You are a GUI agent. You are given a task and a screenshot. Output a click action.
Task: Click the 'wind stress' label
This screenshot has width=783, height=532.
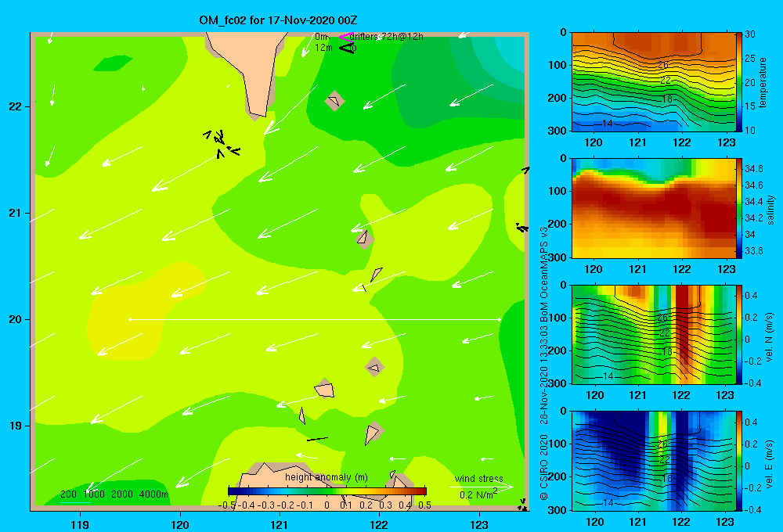[x=479, y=478]
